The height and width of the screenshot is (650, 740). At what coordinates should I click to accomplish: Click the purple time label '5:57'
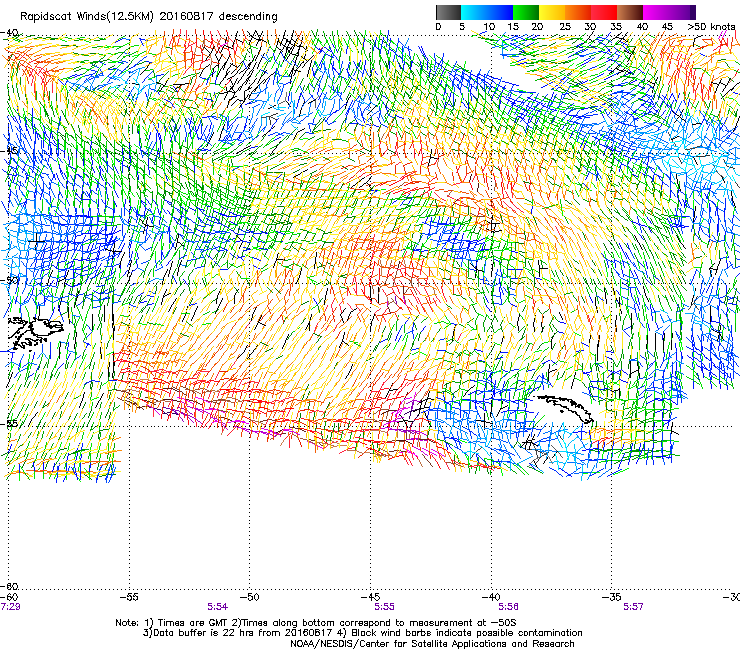[633, 607]
